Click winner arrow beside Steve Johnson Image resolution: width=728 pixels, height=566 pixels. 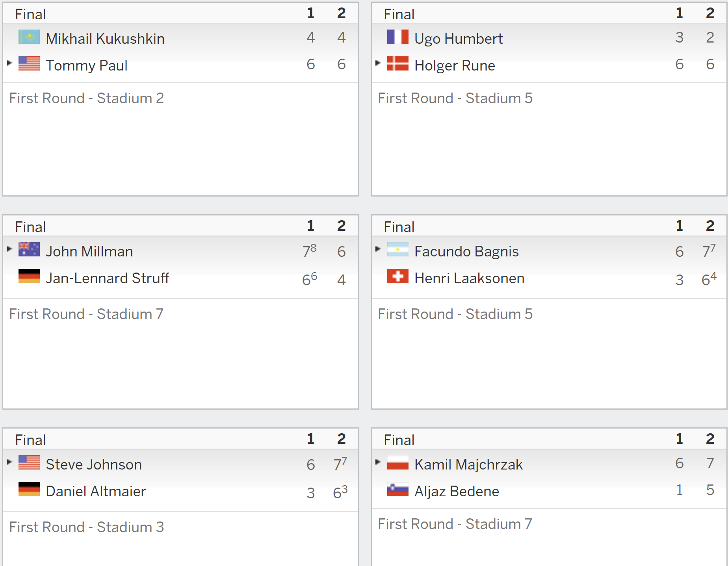pyautogui.click(x=9, y=462)
